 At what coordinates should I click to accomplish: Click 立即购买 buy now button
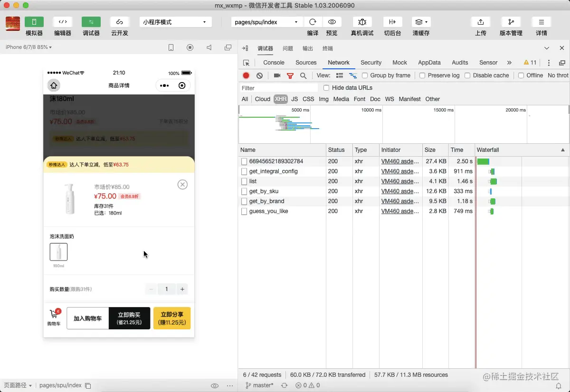point(129,318)
